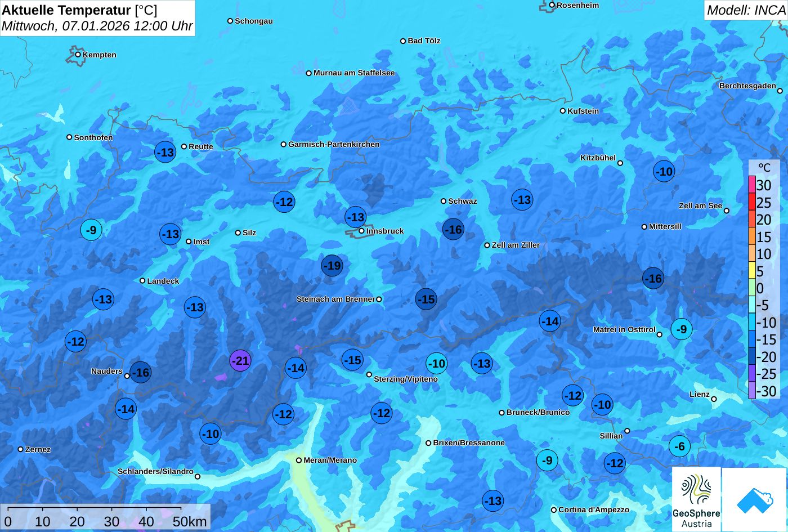Select the Rosenheim city marker
The width and height of the screenshot is (788, 532).
pos(552,5)
